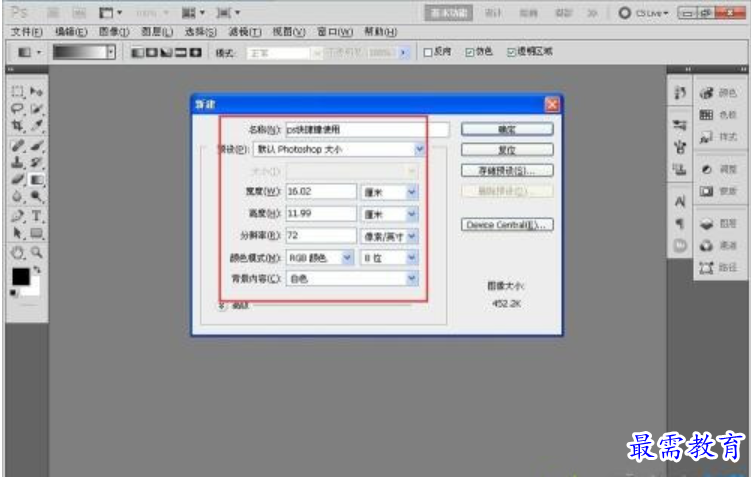The width and height of the screenshot is (751, 478).
Task: Choose the reflected gradient type button
Action: pyautogui.click(x=181, y=52)
